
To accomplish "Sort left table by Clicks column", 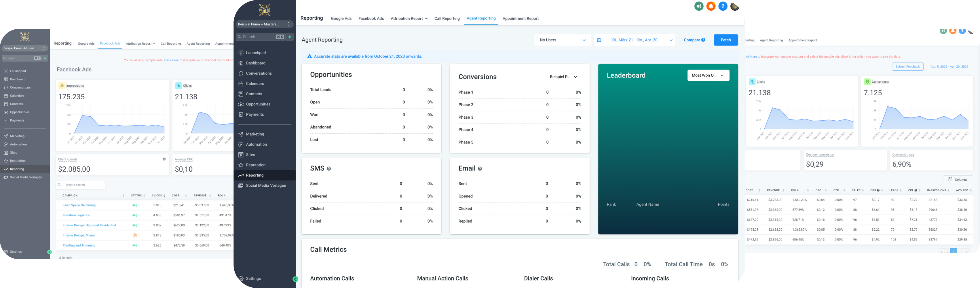I will pyautogui.click(x=158, y=196).
